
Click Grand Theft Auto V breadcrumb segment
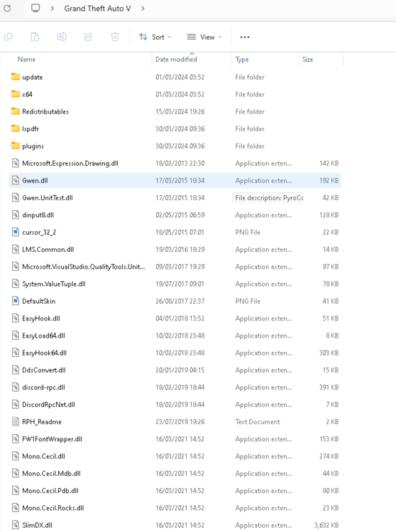click(97, 9)
